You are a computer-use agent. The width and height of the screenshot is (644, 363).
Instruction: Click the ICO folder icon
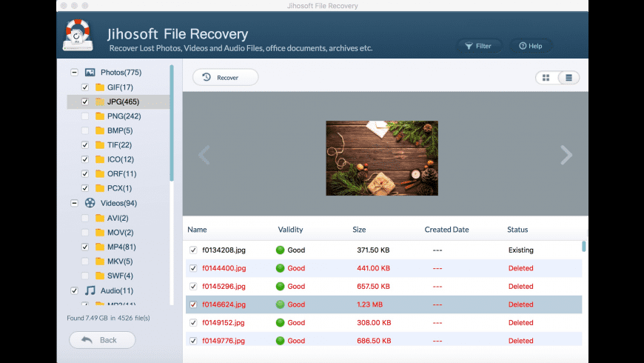click(100, 159)
